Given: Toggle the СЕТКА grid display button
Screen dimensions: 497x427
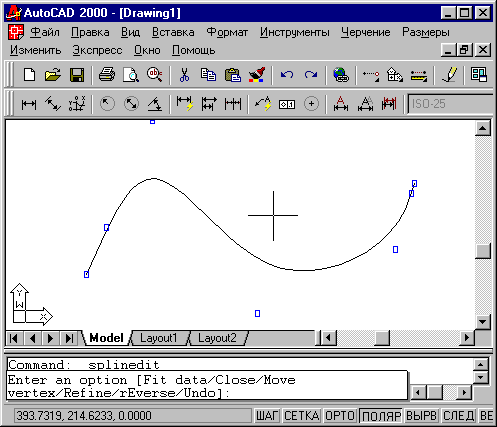Looking at the screenshot, I should 302,416.
